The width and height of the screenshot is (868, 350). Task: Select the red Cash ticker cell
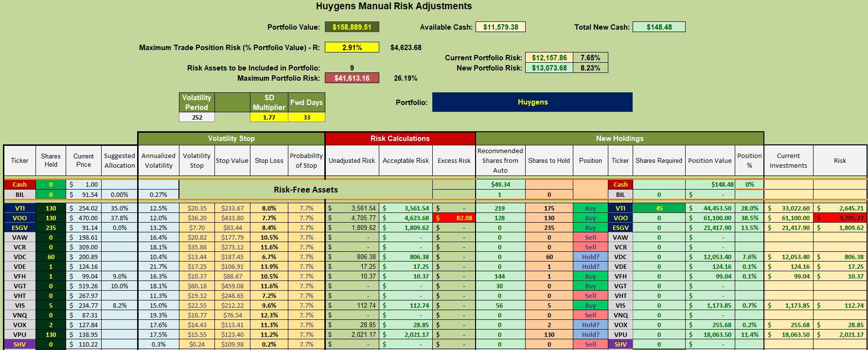[x=19, y=184]
